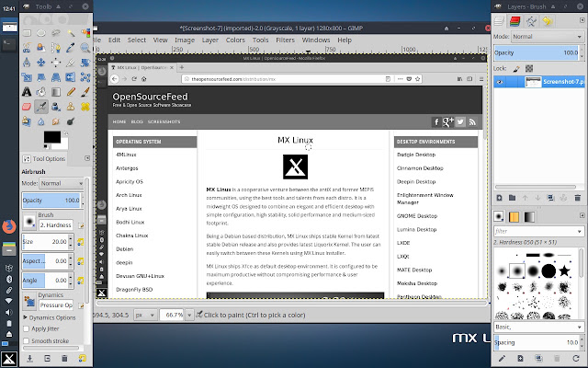588x368 pixels.
Task: Switch to the Channels tab in the Layers dock
Action: coord(515,21)
